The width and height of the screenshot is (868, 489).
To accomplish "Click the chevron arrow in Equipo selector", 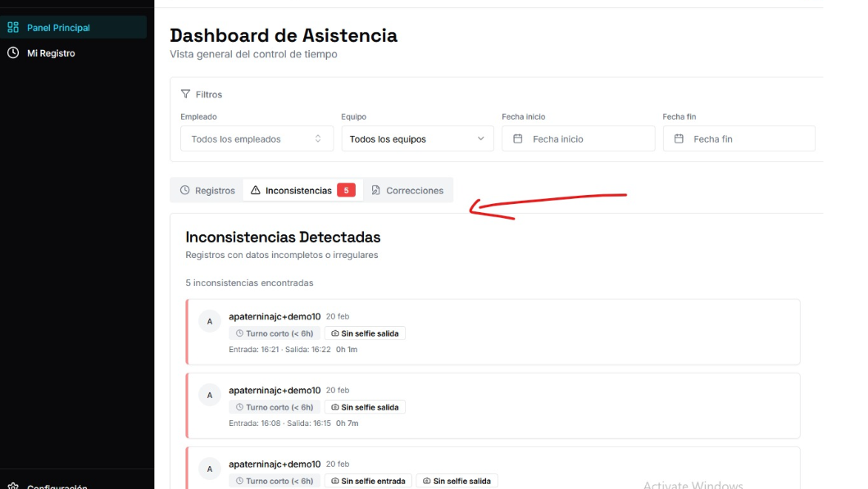I will (x=481, y=139).
